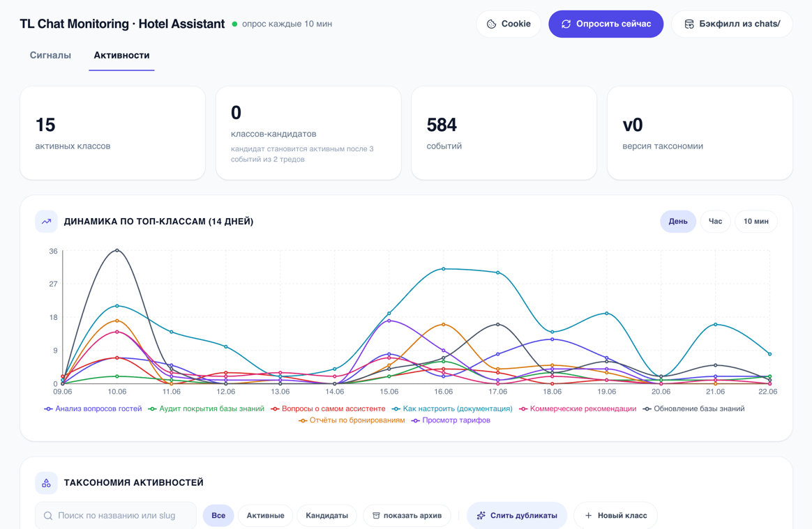Select the Все taxonomy filter
Screen dimensions: 812x529
click(218, 516)
